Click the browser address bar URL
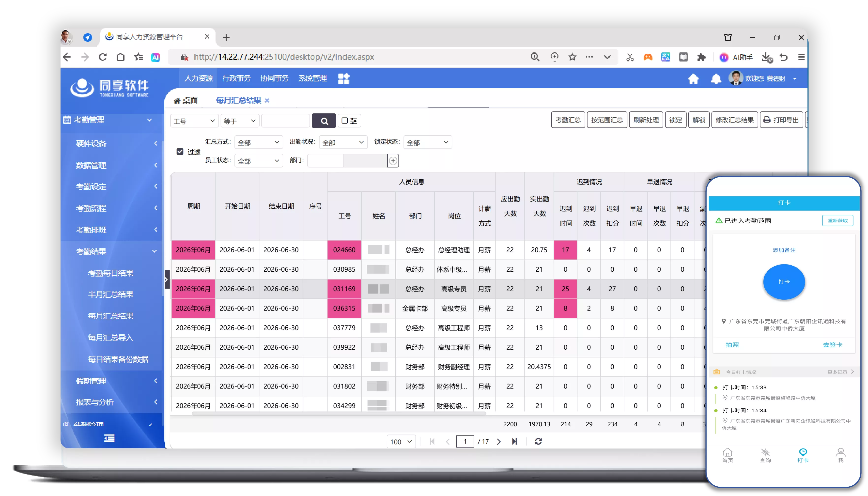868x496 pixels. tap(283, 57)
